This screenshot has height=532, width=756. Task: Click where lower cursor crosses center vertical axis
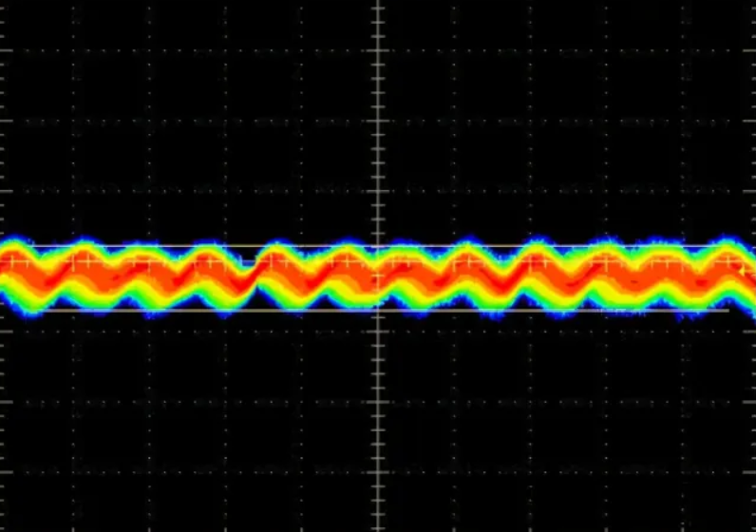click(x=378, y=310)
